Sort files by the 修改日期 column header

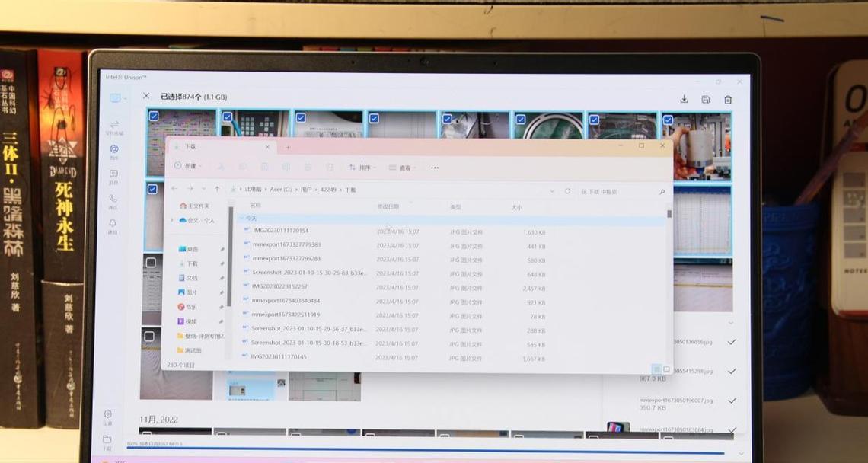[388, 206]
